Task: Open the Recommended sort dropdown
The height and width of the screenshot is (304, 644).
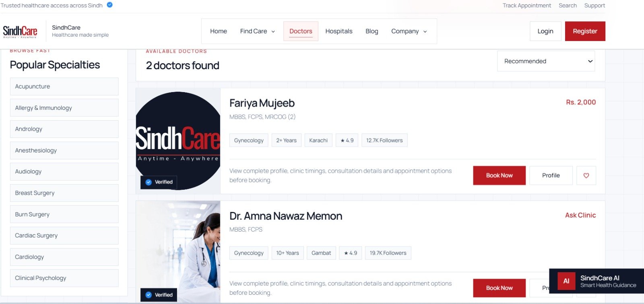Action: pos(546,61)
